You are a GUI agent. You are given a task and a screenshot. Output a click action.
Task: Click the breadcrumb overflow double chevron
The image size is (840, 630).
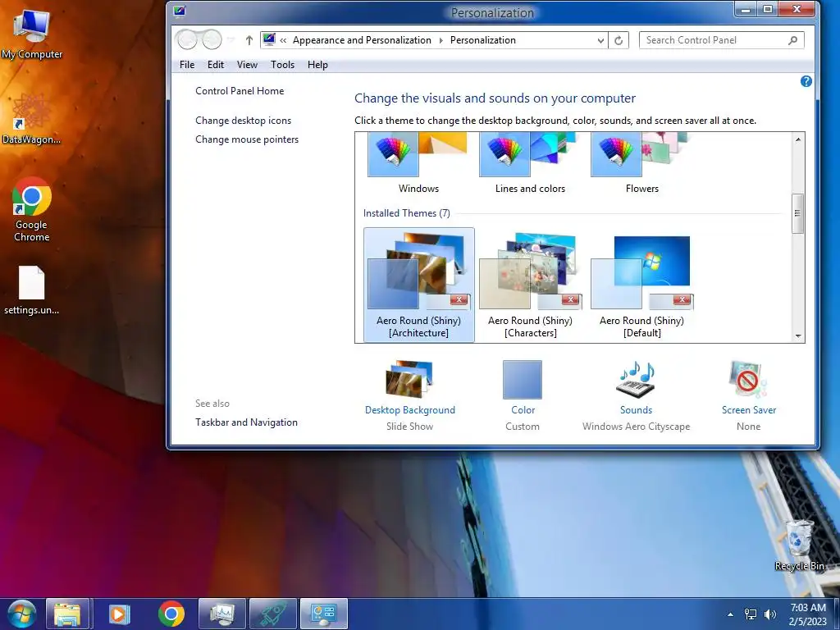pos(283,40)
